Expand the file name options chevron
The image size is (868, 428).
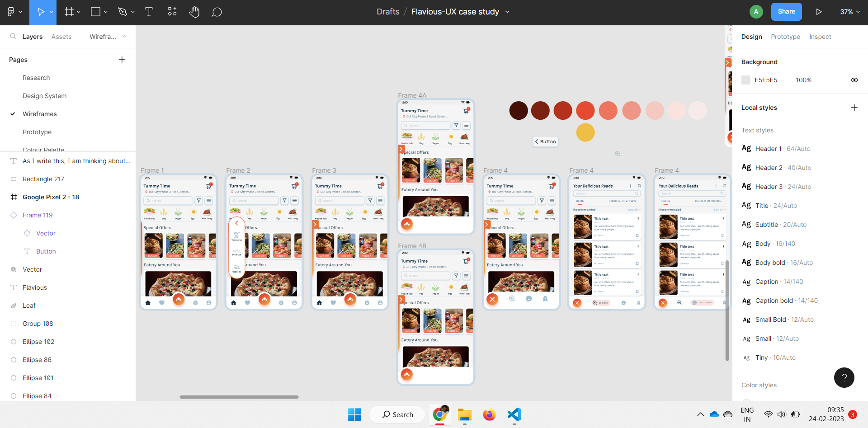click(x=507, y=12)
